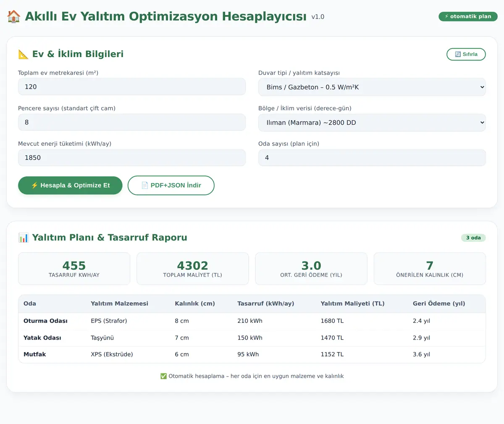Click the Yalıtım Malzemesi column header

coord(119,304)
